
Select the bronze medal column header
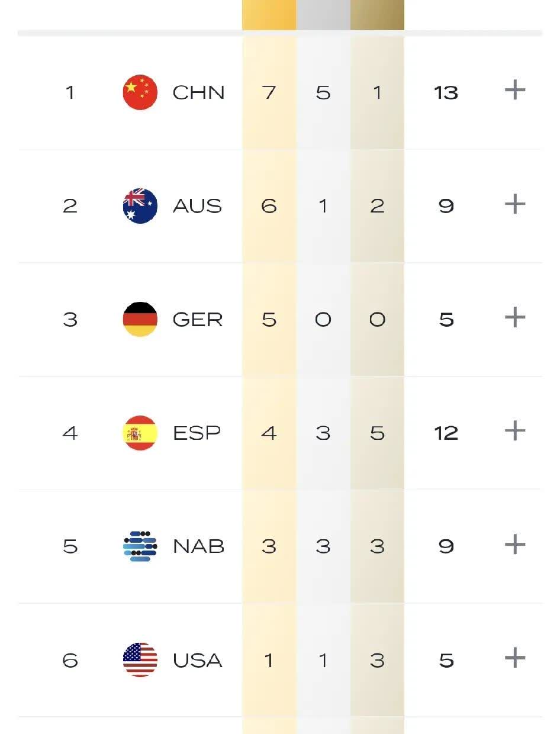377,15
